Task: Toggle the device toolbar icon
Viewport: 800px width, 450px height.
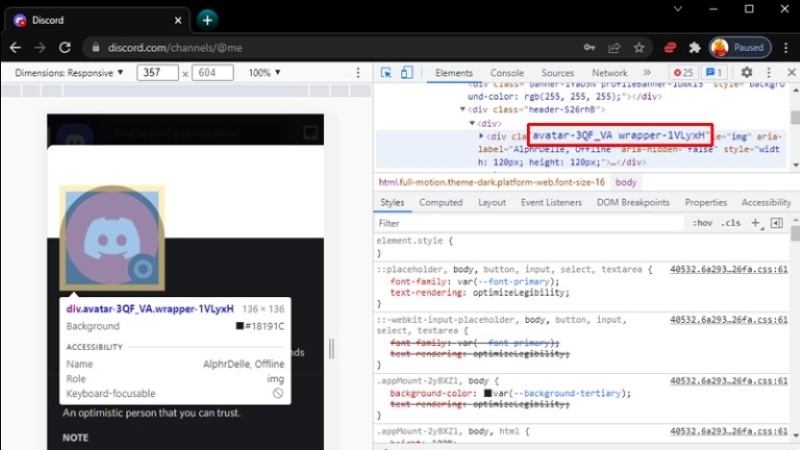Action: 407,72
